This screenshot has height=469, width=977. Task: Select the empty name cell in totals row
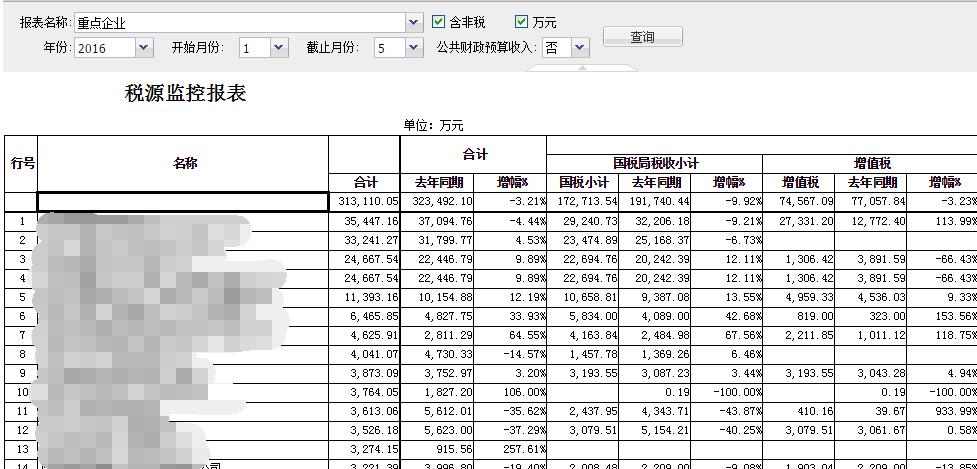[x=183, y=202]
